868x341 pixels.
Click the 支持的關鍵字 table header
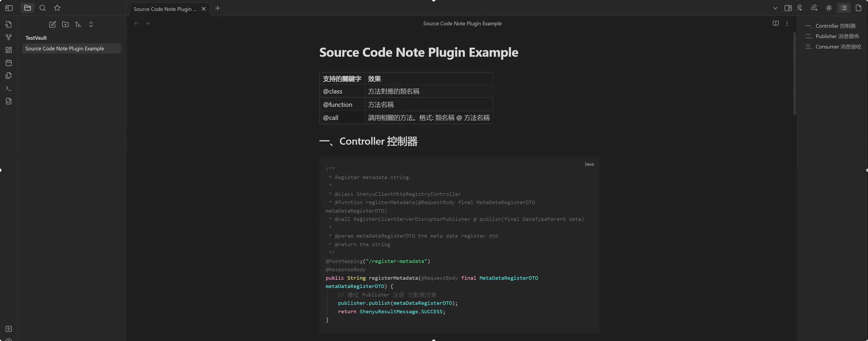tap(342, 79)
